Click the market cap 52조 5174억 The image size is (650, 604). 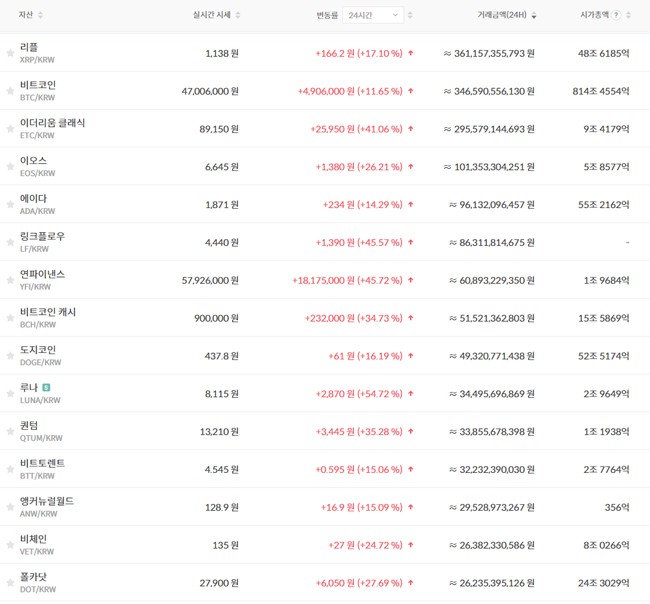[x=604, y=356]
